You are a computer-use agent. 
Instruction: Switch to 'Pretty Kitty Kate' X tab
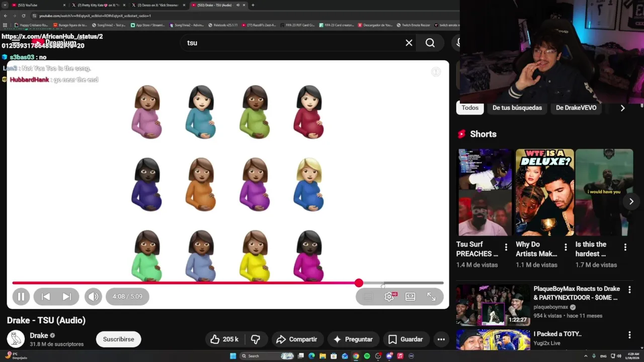coord(98,5)
